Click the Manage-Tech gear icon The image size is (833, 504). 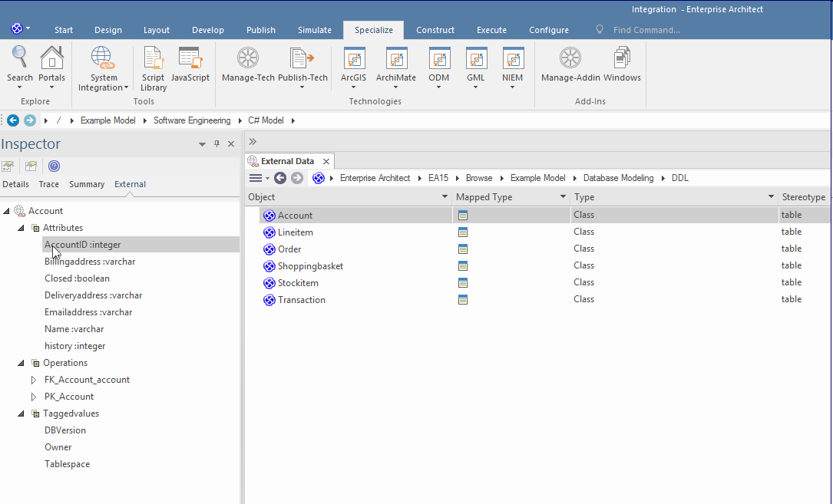(248, 59)
